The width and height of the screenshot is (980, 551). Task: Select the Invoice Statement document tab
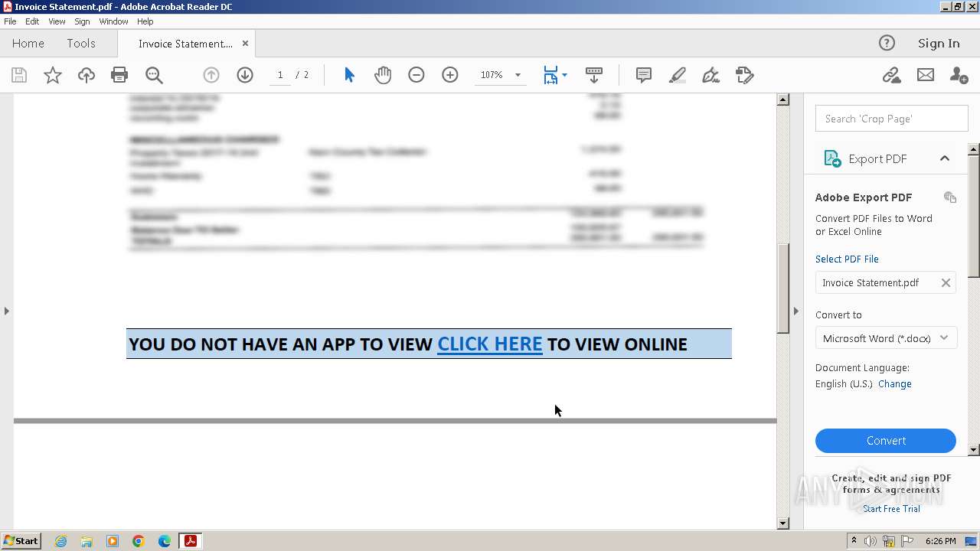(185, 44)
